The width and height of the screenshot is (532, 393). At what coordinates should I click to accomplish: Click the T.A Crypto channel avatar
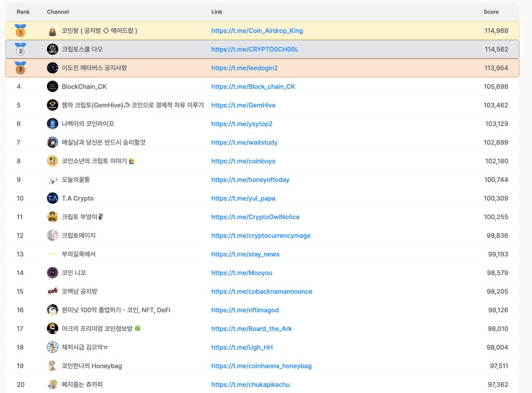pos(52,198)
